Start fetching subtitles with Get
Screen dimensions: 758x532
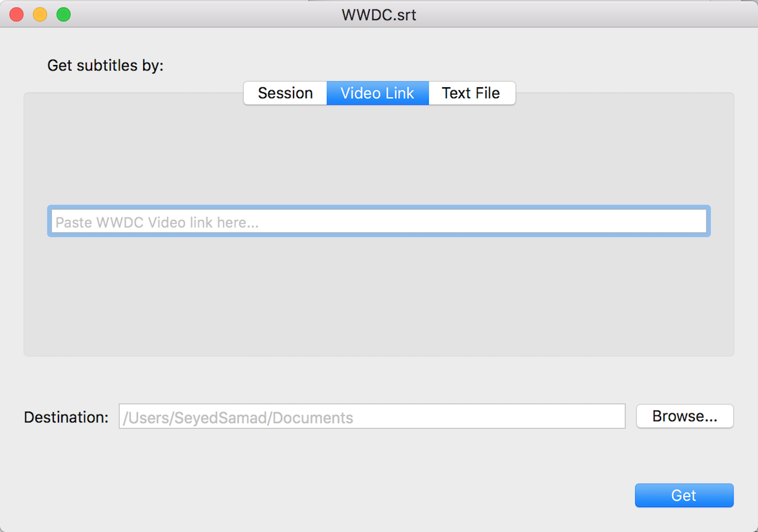coord(684,495)
